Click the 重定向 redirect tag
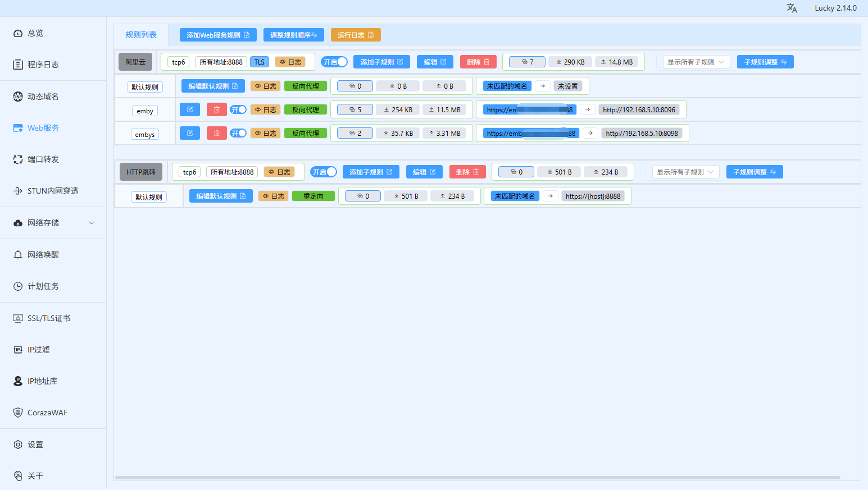This screenshot has width=868, height=490. pyautogui.click(x=313, y=196)
